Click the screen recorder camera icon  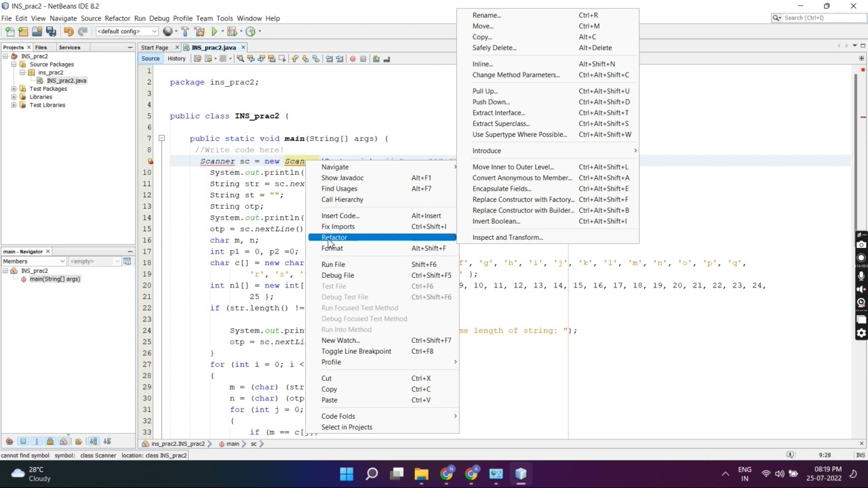862,244
